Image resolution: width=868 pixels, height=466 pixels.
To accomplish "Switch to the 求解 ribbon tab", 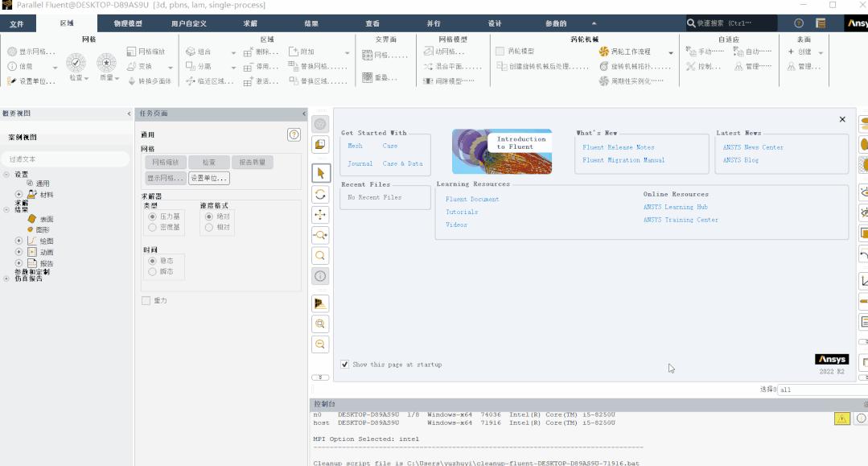I will tap(250, 24).
